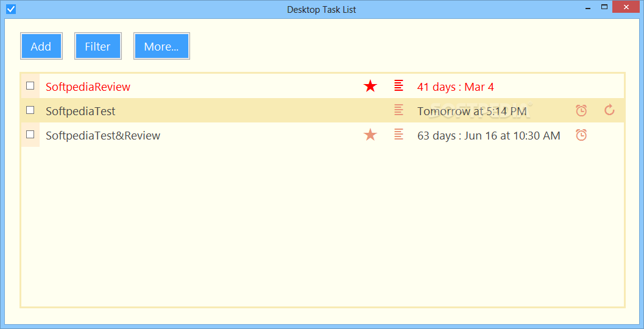644x329 pixels.
Task: Open notes icon for SoftpediaReview
Action: pos(398,85)
